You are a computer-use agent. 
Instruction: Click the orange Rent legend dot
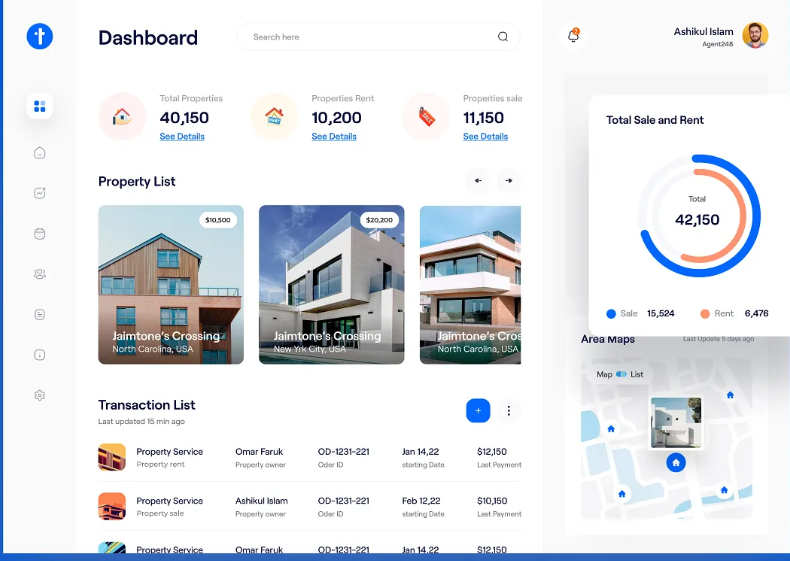pyautogui.click(x=705, y=314)
